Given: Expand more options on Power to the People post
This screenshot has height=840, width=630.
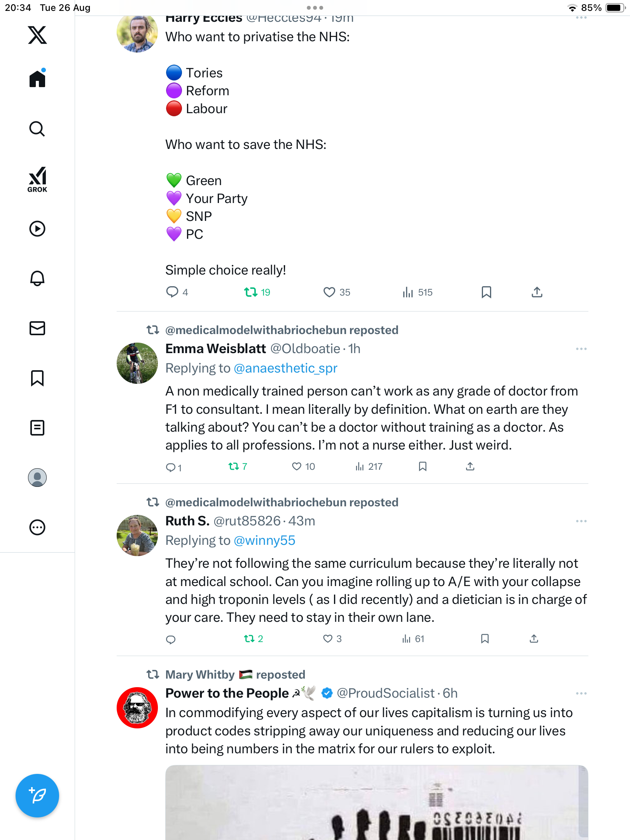Looking at the screenshot, I should pos(581,693).
